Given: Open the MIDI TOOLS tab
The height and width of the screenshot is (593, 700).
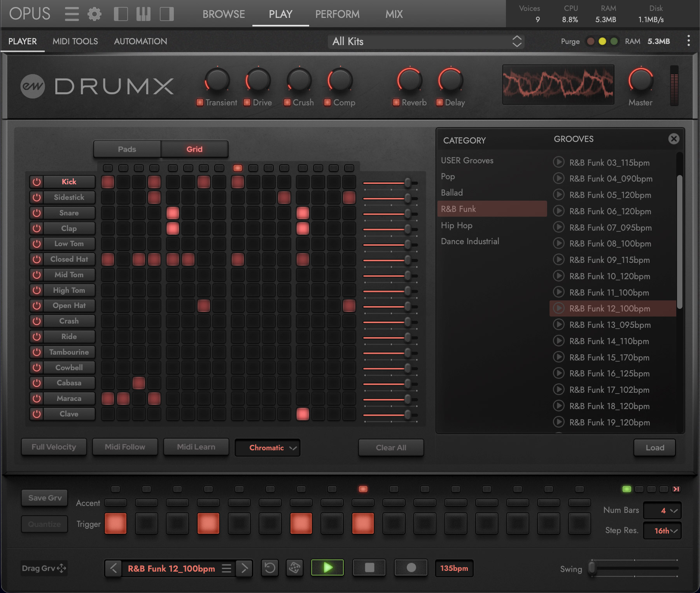Looking at the screenshot, I should [x=75, y=41].
